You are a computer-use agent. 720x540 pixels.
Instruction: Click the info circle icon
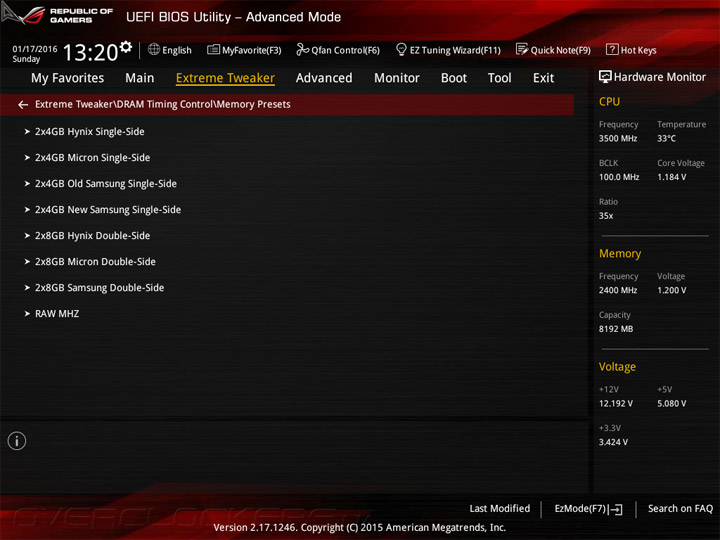17,441
